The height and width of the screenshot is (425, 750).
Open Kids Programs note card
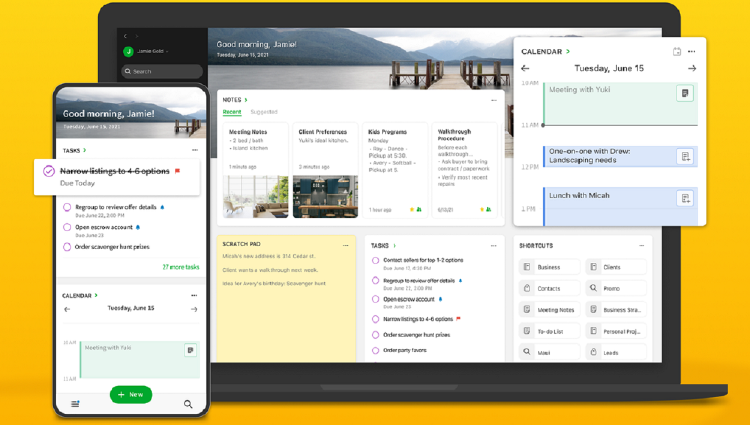(395, 170)
